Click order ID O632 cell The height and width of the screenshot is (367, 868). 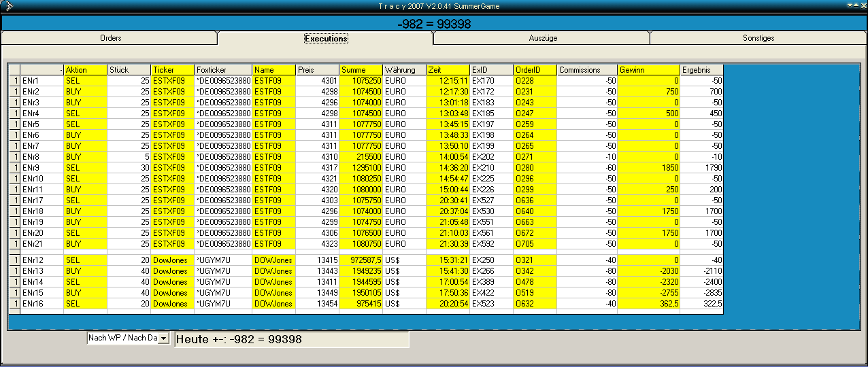click(x=534, y=304)
